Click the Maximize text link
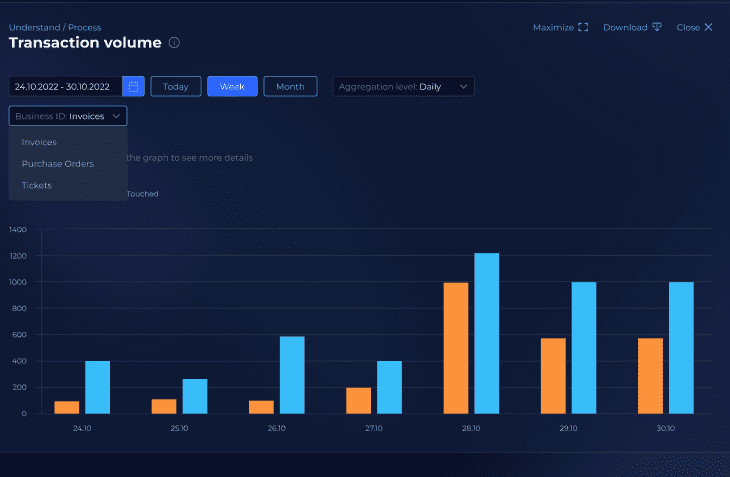 click(x=553, y=28)
